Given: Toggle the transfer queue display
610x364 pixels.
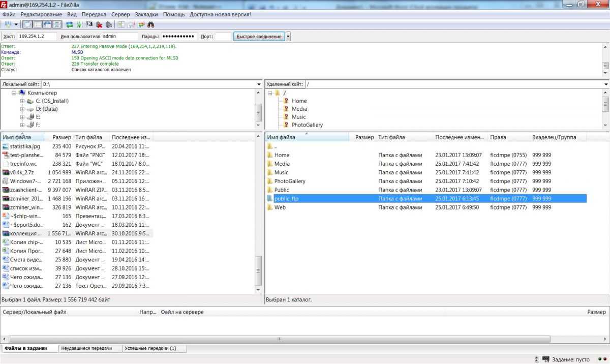Looking at the screenshot, I should click(x=57, y=24).
